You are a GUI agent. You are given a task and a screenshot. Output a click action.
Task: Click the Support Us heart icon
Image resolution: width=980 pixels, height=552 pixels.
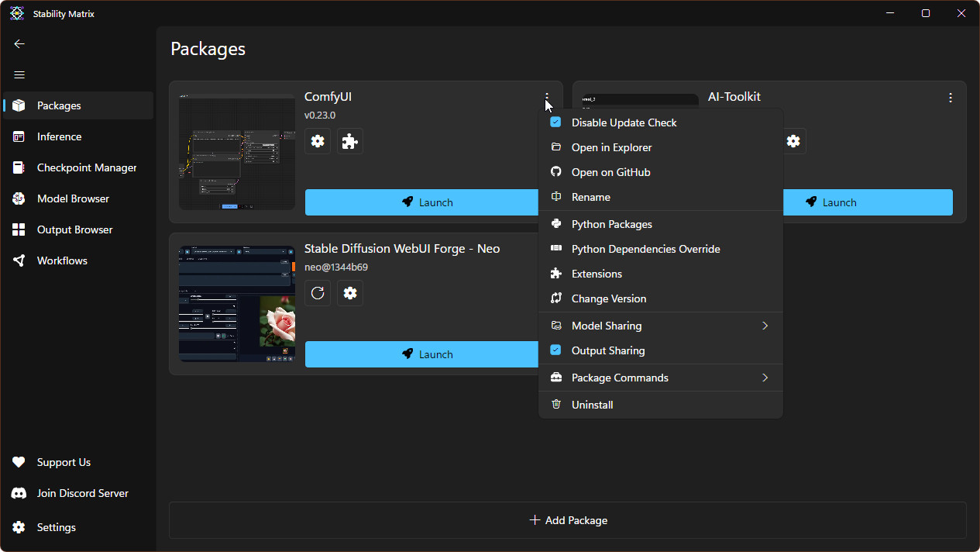point(19,462)
